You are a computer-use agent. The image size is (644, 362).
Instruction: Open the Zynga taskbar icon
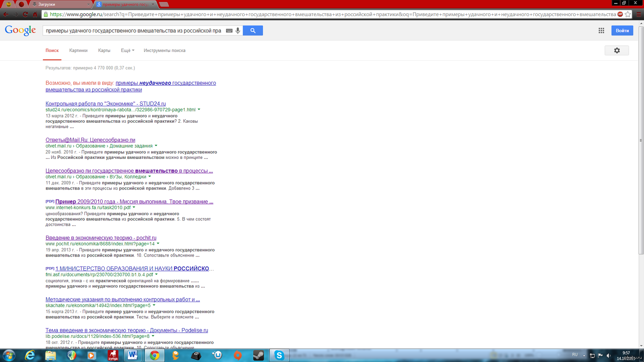pyautogui.click(x=113, y=355)
